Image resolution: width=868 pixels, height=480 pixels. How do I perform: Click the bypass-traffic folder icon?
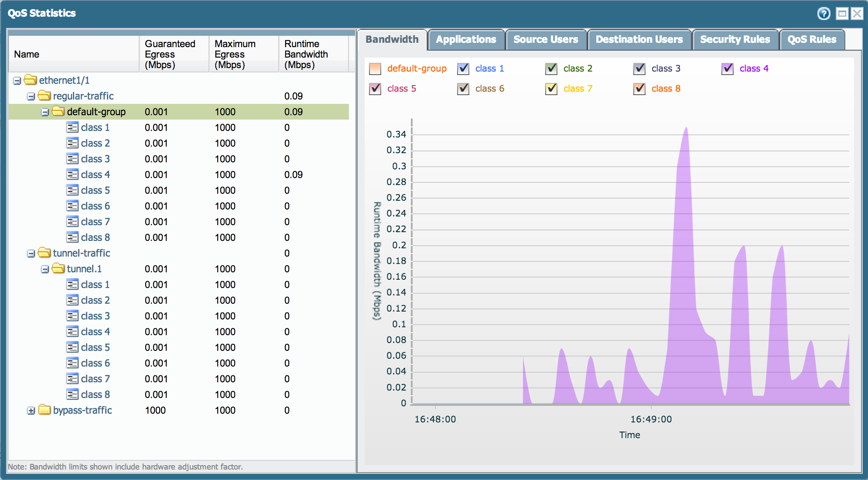pos(44,410)
